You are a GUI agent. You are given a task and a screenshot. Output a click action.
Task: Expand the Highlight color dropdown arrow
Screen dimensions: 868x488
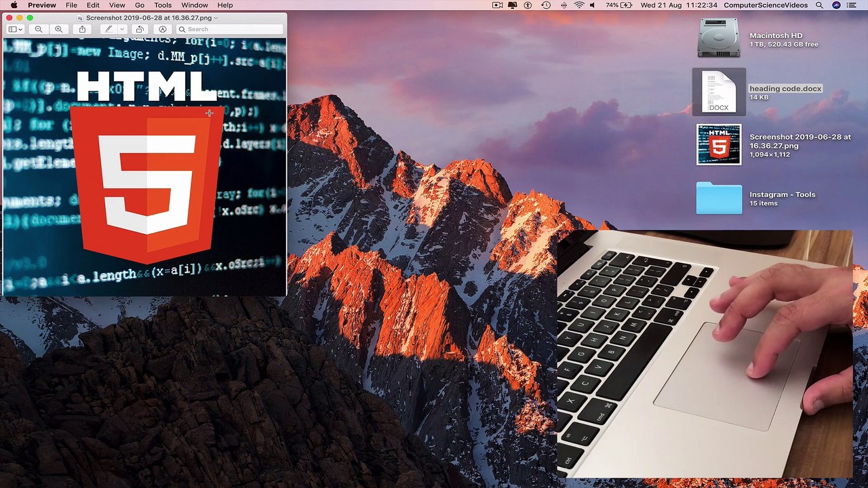[x=122, y=29]
